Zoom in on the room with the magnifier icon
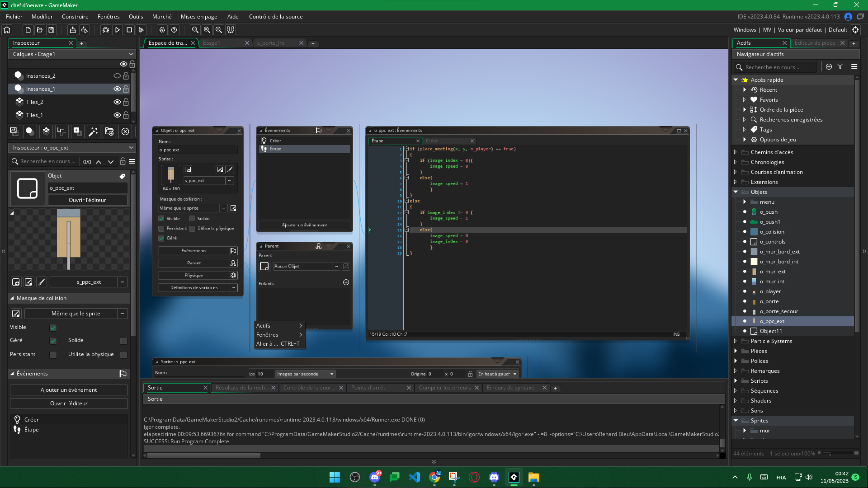 219,30
